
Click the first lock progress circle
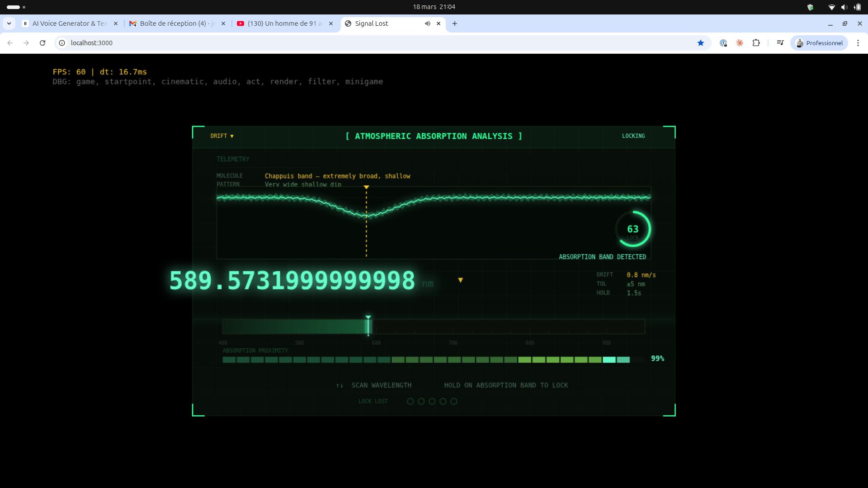pos(410,401)
